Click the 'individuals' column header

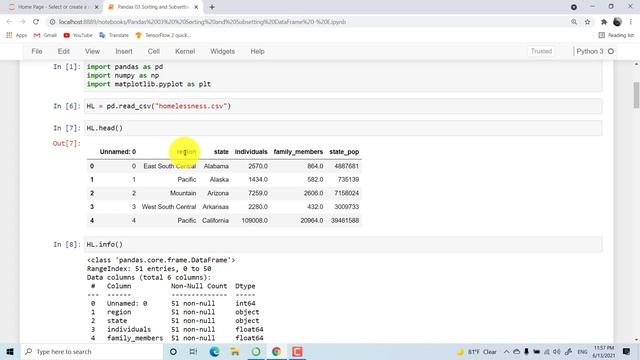(251, 152)
